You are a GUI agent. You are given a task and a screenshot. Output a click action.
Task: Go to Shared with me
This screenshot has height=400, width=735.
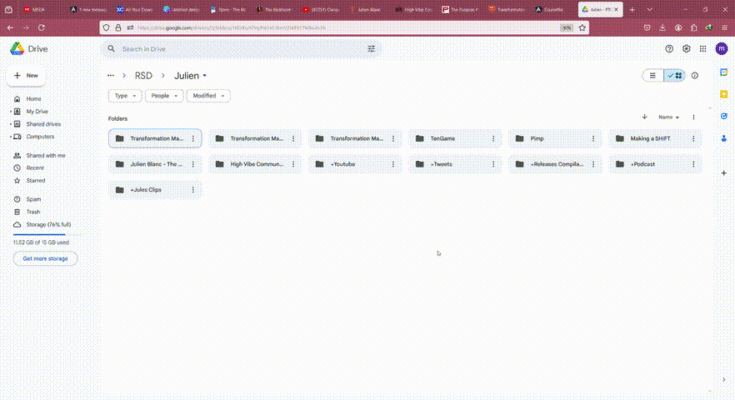[x=45, y=156]
